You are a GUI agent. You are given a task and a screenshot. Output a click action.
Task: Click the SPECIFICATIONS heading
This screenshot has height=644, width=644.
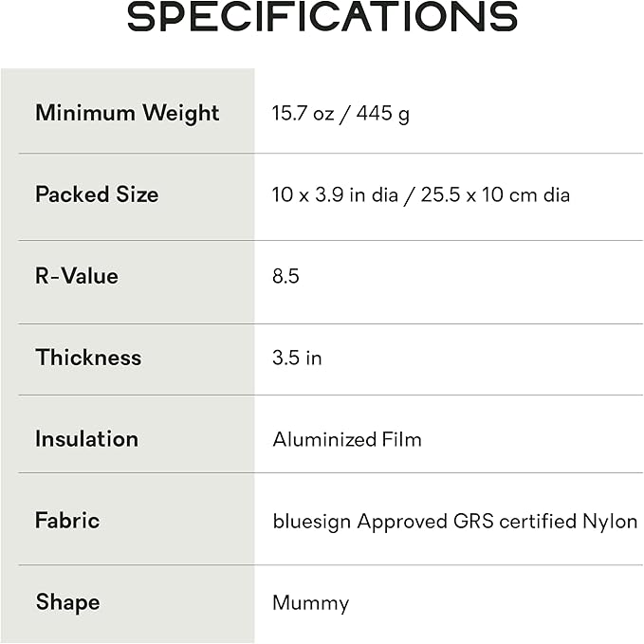(x=322, y=19)
